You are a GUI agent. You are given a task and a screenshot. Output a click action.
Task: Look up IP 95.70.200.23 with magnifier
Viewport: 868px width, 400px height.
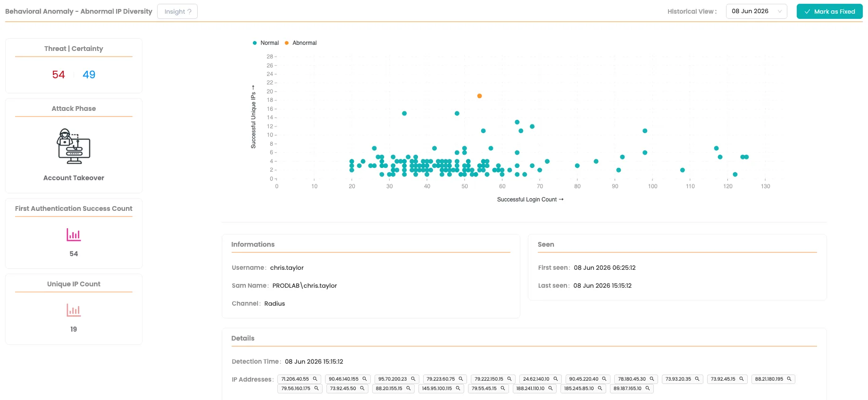[x=413, y=379]
